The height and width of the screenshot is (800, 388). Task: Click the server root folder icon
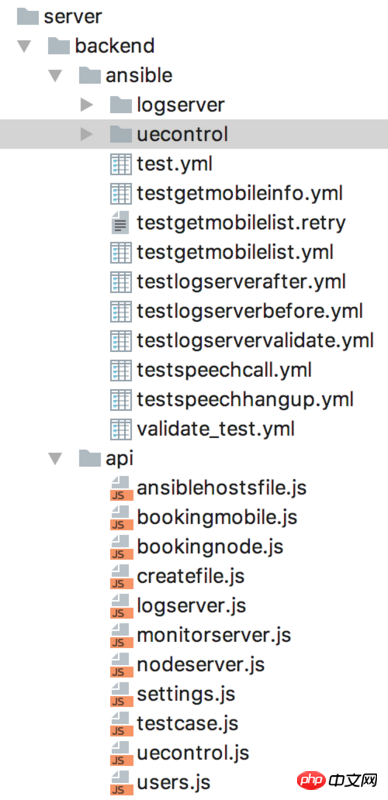tap(28, 16)
